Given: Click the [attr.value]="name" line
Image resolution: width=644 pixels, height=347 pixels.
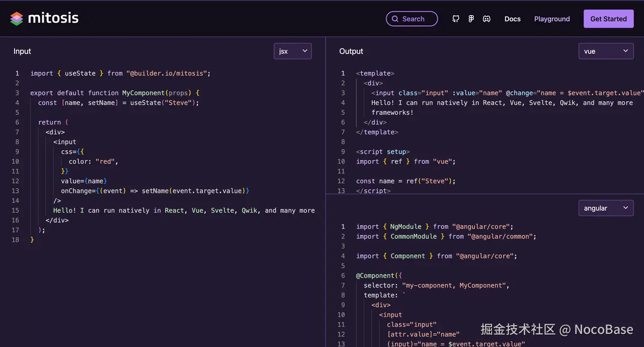Looking at the screenshot, I should pyautogui.click(x=423, y=334).
